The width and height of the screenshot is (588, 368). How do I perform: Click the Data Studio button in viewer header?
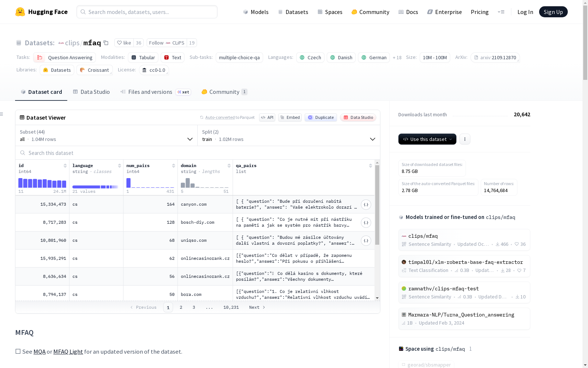click(x=358, y=117)
